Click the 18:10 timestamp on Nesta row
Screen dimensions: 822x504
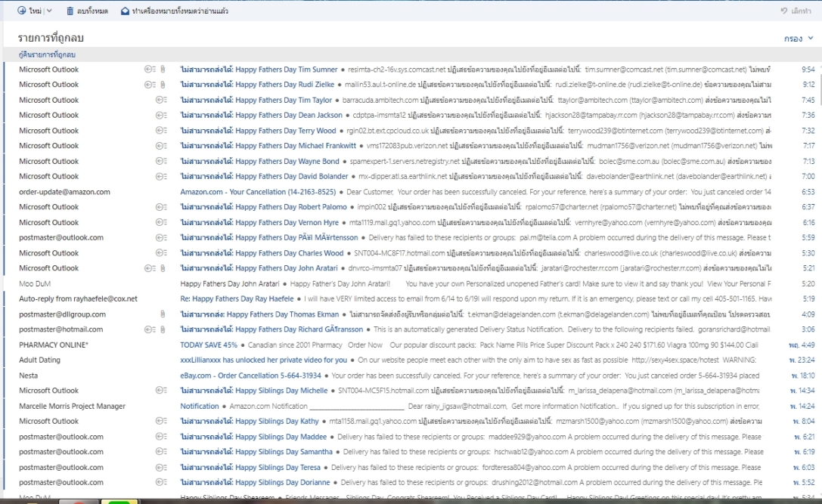tap(802, 375)
